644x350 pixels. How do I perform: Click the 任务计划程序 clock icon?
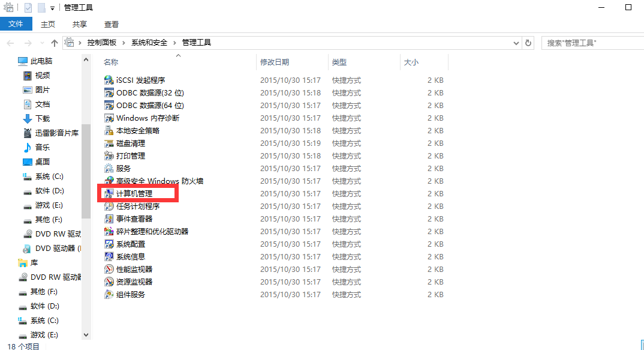point(109,206)
